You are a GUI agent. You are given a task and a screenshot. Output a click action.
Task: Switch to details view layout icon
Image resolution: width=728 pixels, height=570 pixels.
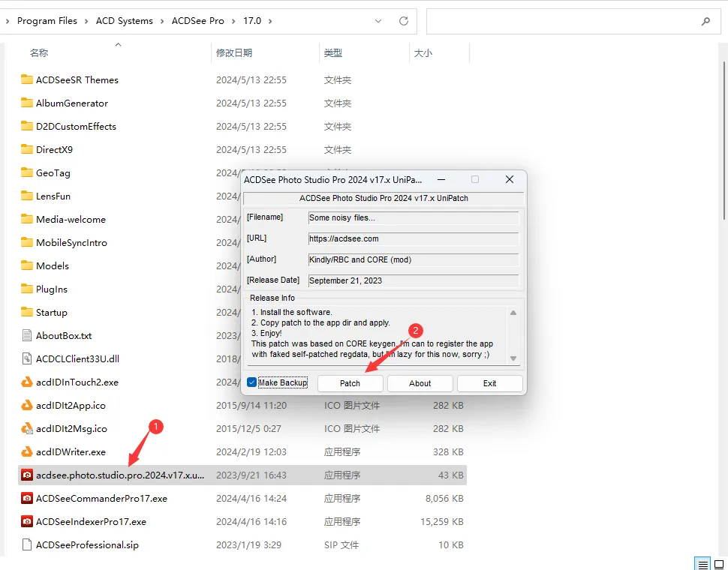tap(703, 565)
